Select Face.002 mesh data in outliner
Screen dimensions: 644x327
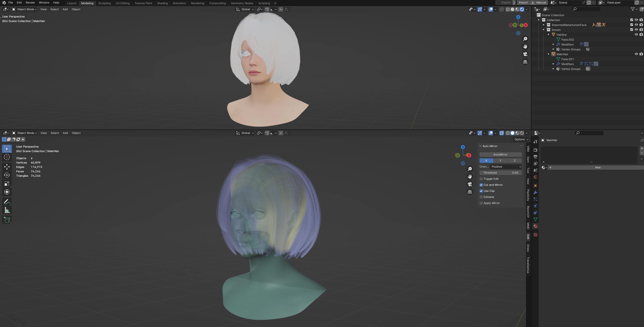coord(568,40)
